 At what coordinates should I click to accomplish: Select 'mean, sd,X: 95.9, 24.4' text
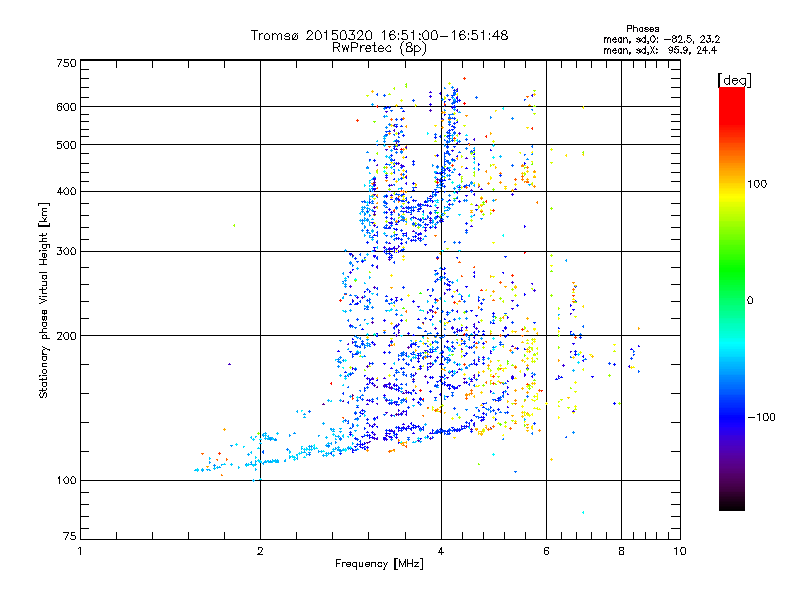pos(660,50)
